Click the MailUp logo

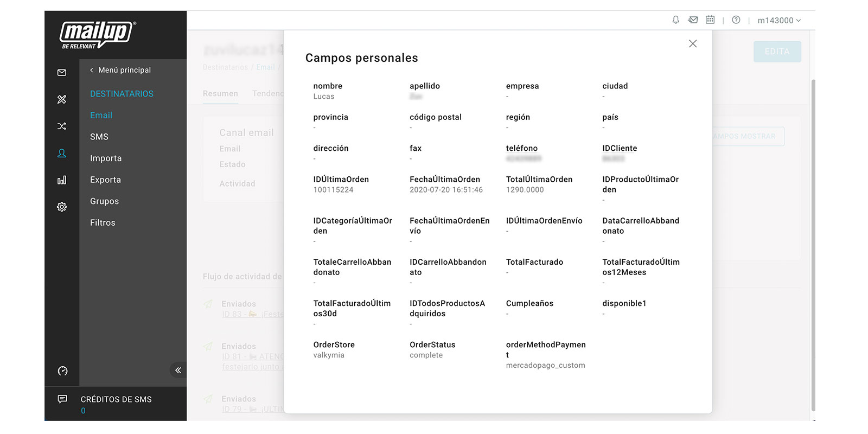(98, 35)
